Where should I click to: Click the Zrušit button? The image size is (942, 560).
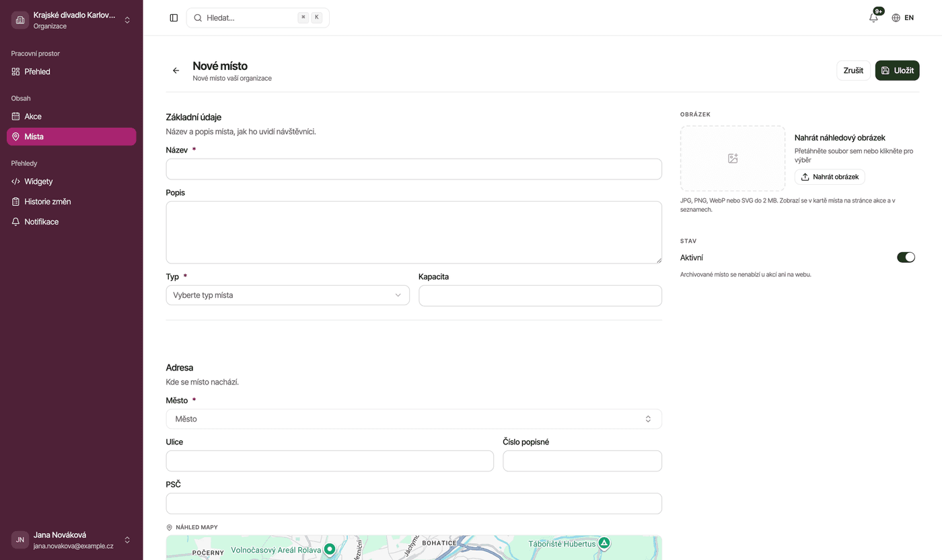[853, 71]
